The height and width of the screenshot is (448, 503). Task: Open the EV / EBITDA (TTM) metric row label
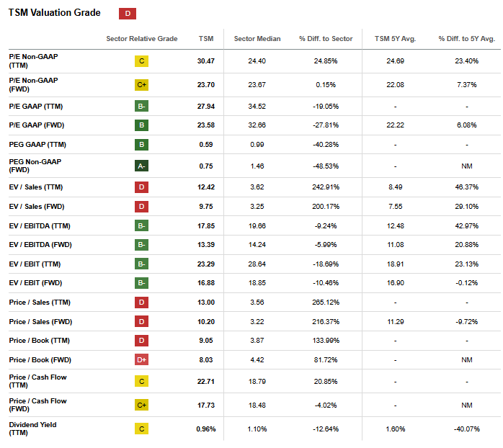[40, 225]
